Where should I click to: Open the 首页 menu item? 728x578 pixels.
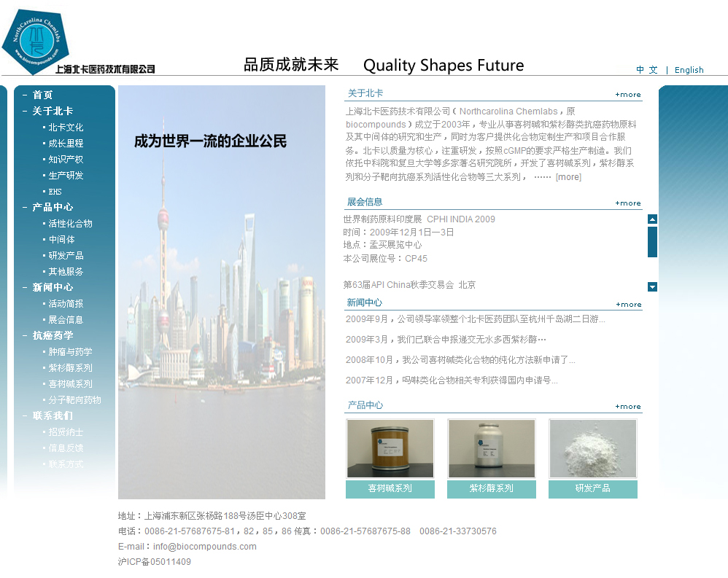[43, 95]
